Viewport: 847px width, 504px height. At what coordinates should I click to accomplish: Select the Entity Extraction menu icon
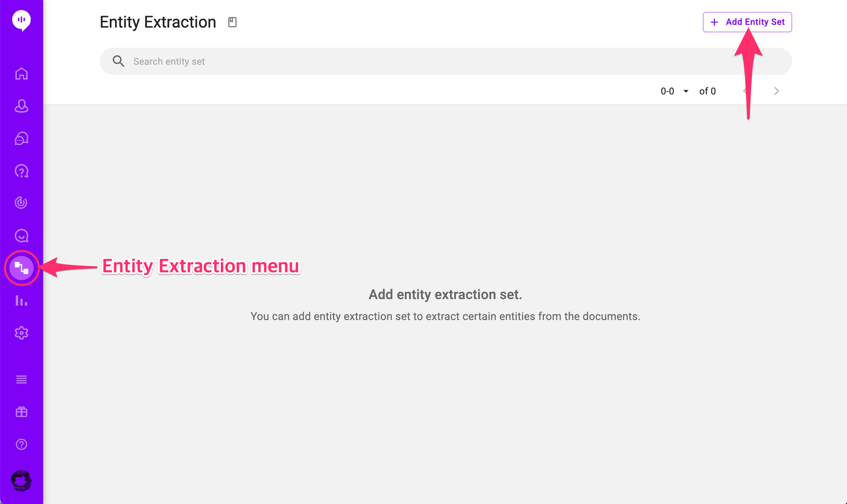[x=21, y=268]
